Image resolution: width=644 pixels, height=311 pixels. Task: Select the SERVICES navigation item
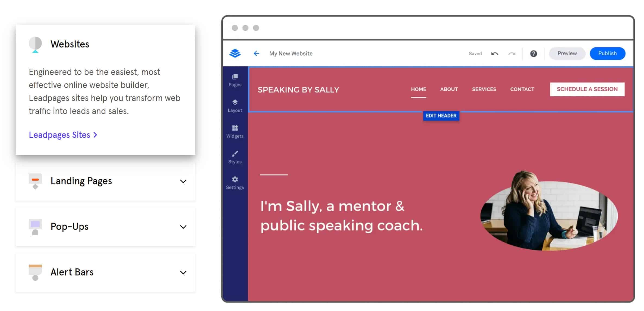pos(484,89)
